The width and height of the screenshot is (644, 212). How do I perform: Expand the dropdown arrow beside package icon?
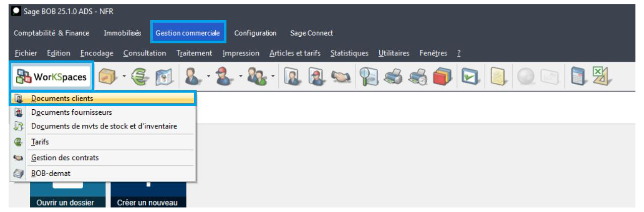pyautogui.click(x=123, y=77)
